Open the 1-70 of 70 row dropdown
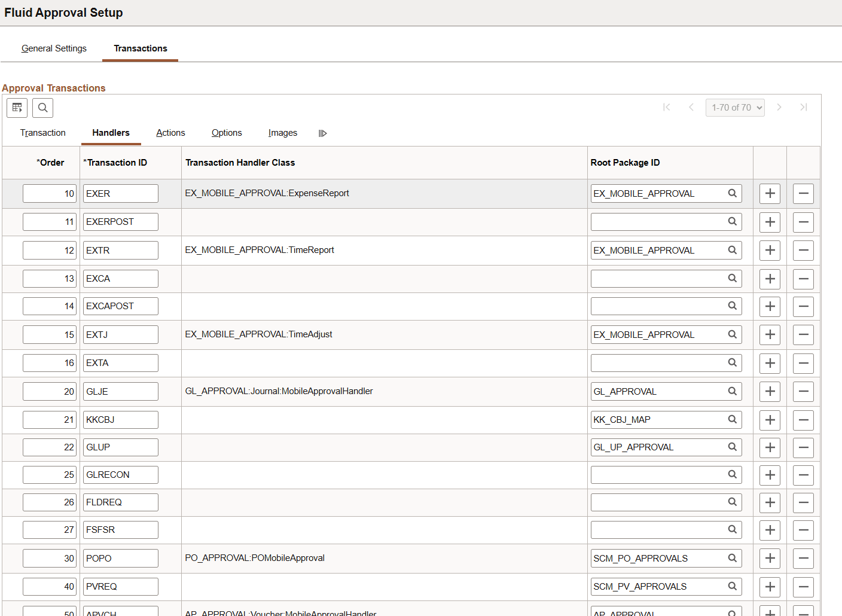Image resolution: width=842 pixels, height=616 pixels. coord(735,107)
